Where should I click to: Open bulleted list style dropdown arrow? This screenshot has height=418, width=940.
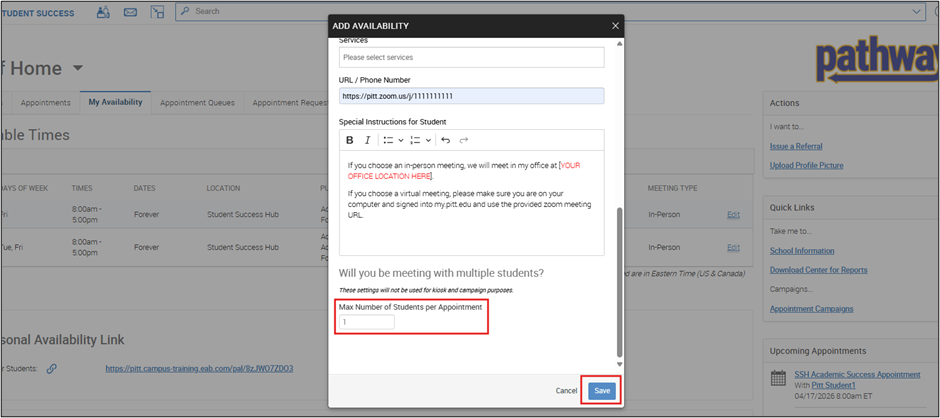(400, 140)
